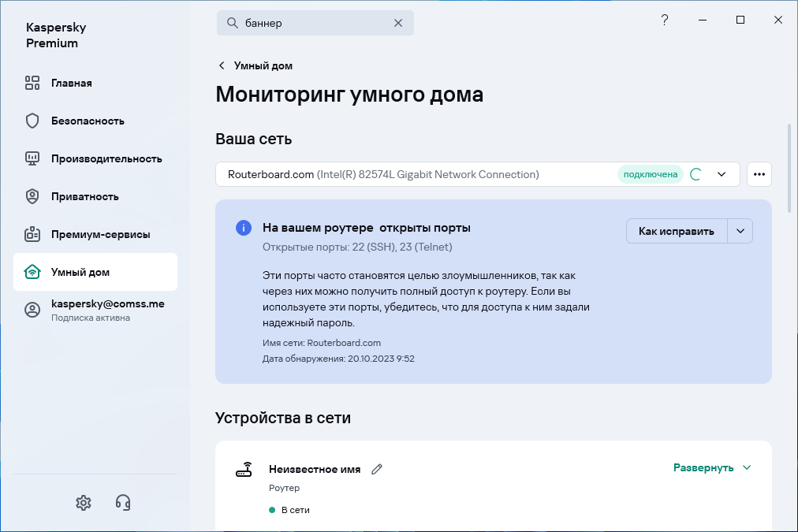Click the privacy shield icon beside Приватность
The image size is (798, 532).
pyautogui.click(x=32, y=196)
